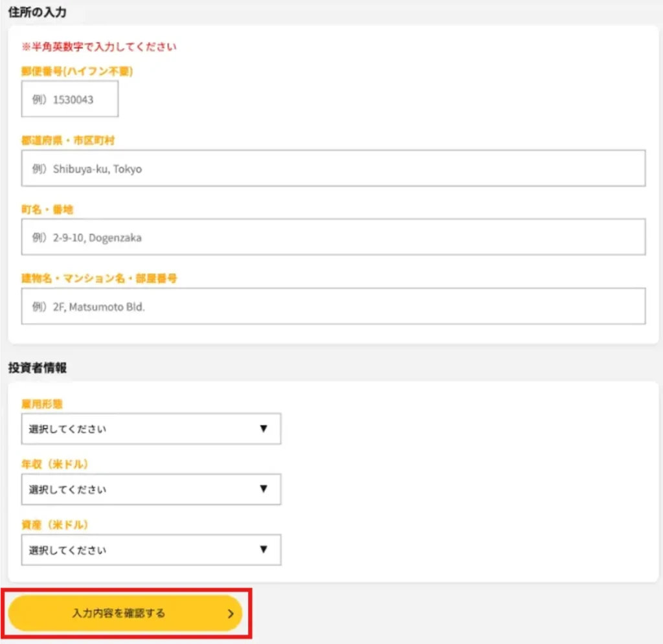The width and height of the screenshot is (663, 644).
Task: Click the 郵便番号(ハイフン不要) label
Action: click(77, 71)
